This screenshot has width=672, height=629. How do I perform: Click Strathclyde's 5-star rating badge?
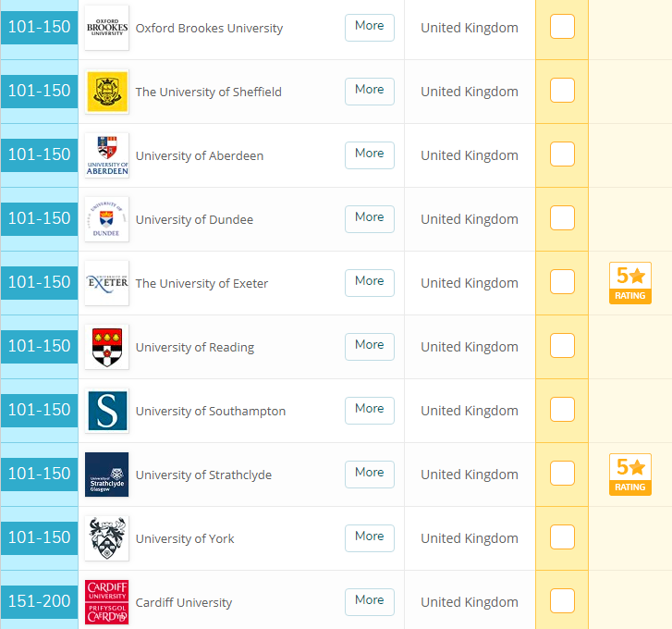(629, 475)
